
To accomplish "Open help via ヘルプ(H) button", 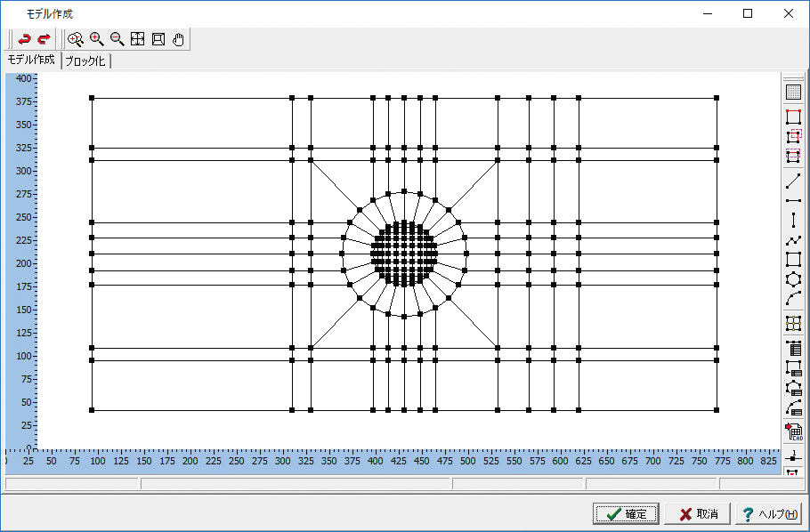I will tap(769, 514).
